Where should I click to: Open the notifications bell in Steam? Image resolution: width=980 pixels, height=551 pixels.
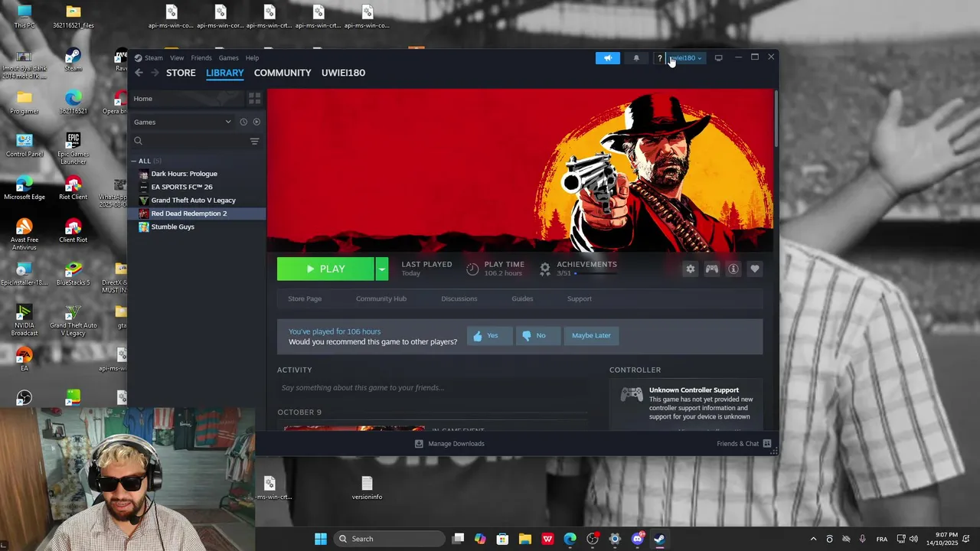636,58
